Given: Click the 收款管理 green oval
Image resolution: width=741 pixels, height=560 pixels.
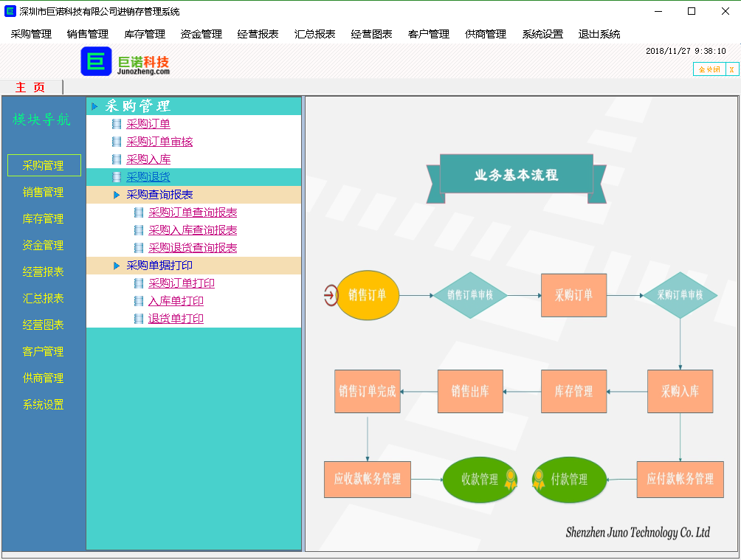Looking at the screenshot, I should 480,480.
